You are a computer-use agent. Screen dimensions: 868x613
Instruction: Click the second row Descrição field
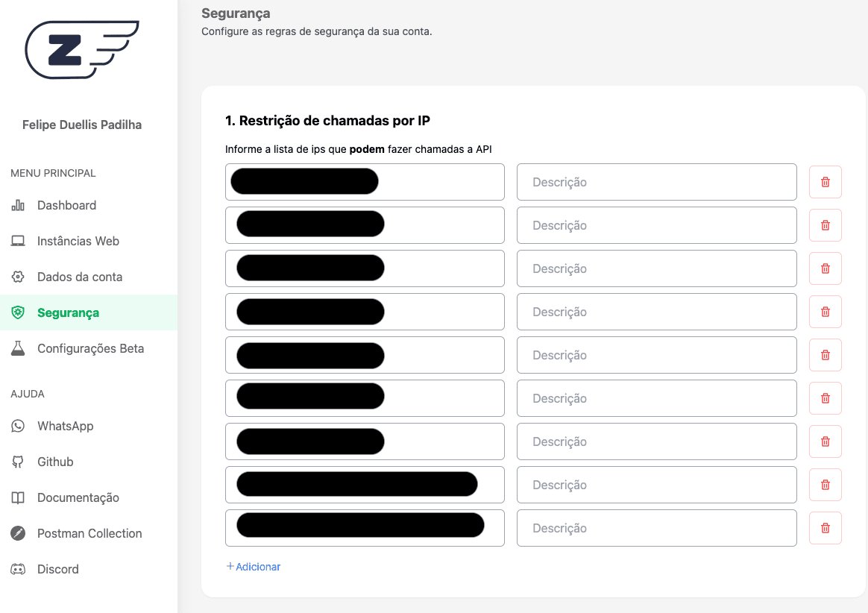(x=656, y=225)
